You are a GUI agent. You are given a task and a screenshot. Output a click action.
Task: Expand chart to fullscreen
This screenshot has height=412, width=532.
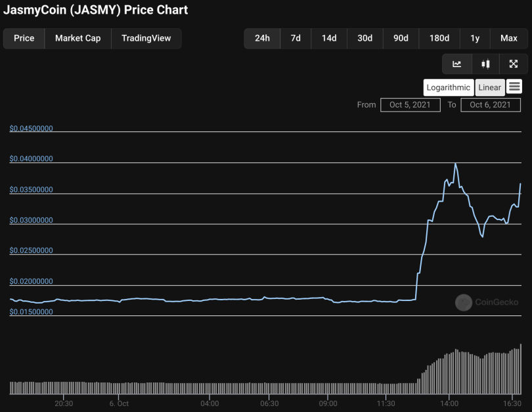(514, 64)
